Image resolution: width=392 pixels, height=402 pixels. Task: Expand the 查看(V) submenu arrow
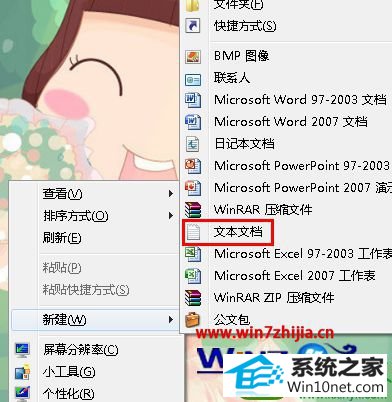171,194
